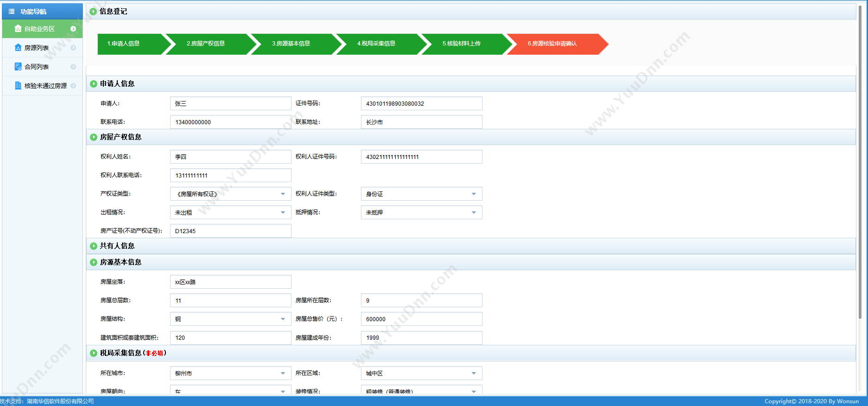Image resolution: width=868 pixels, height=406 pixels.
Task: Open the 自助业务区 home icon
Action: coord(18,29)
